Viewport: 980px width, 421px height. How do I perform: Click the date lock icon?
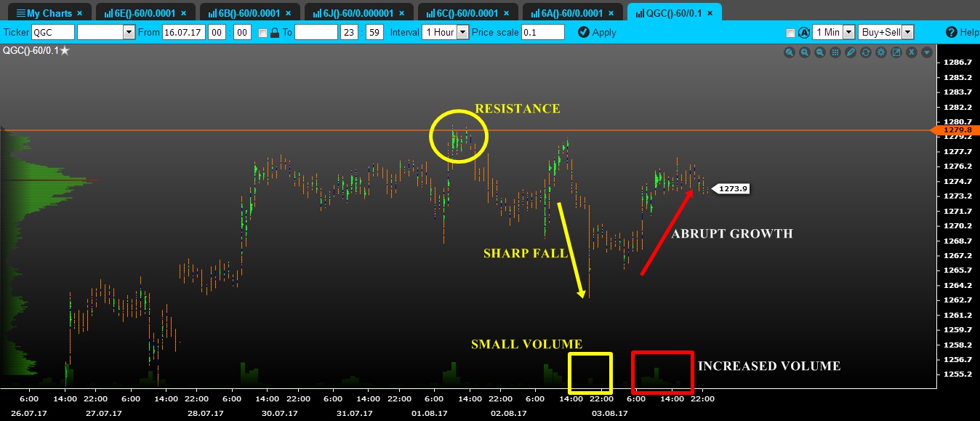tap(275, 33)
